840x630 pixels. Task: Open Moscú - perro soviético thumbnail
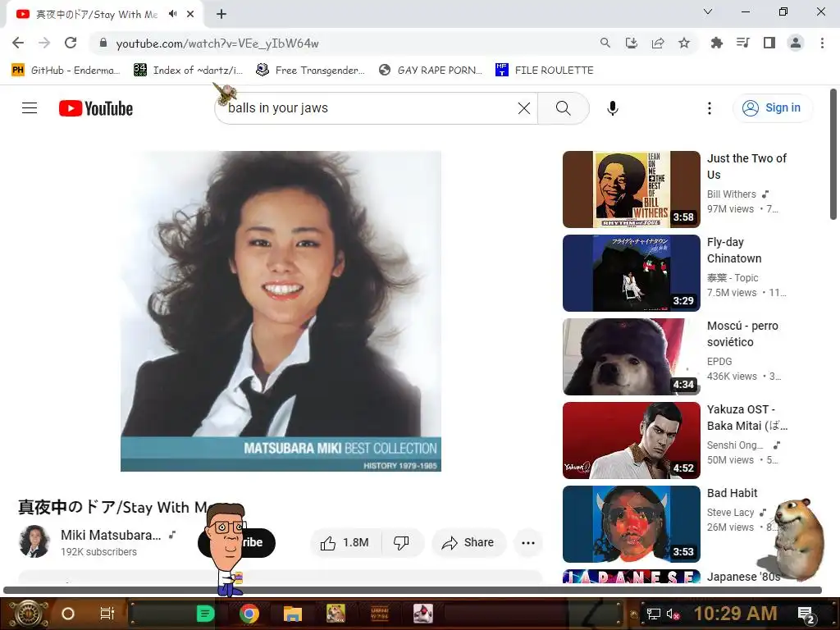coord(632,357)
